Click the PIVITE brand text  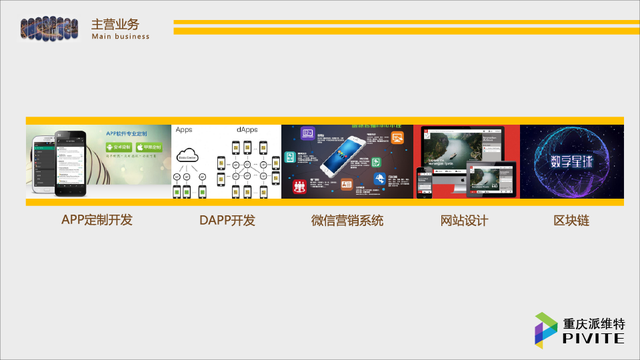click(x=593, y=338)
